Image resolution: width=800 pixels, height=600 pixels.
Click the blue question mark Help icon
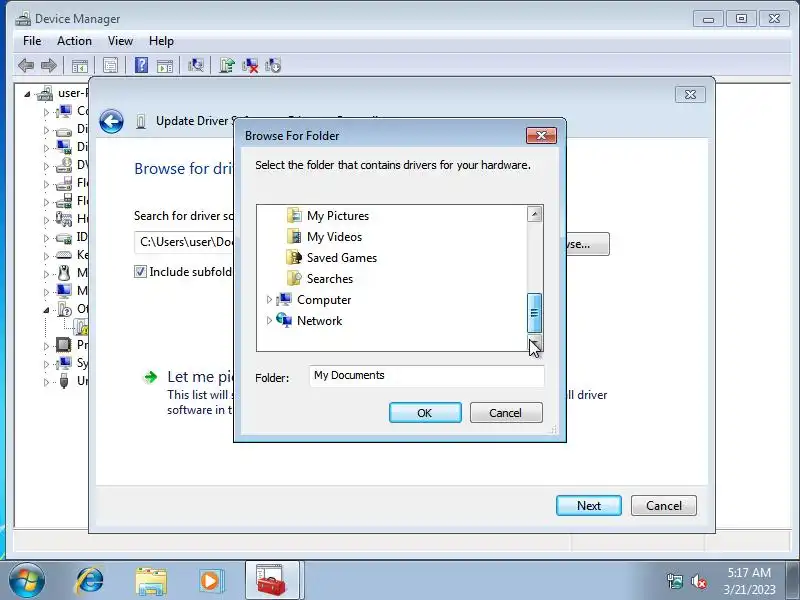click(141, 65)
